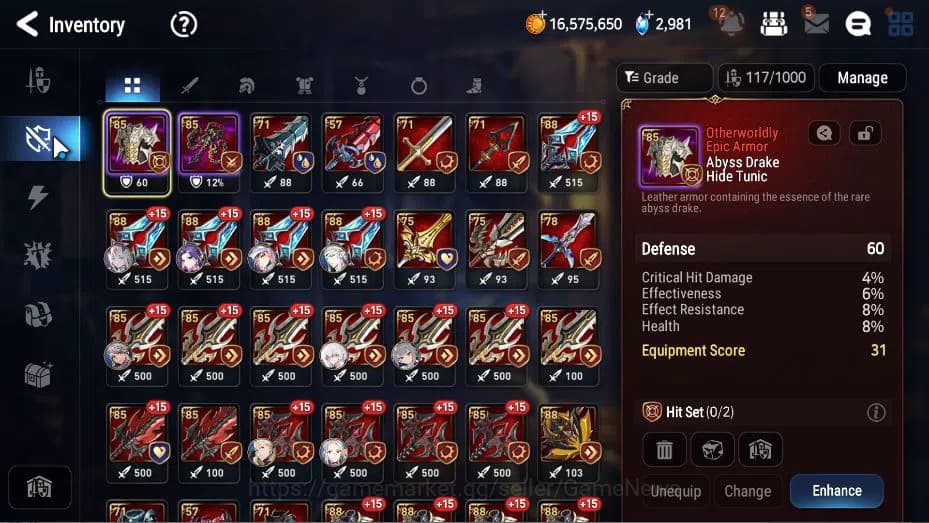Go back using the Inventory back arrow
The height and width of the screenshot is (523, 929).
(27, 24)
